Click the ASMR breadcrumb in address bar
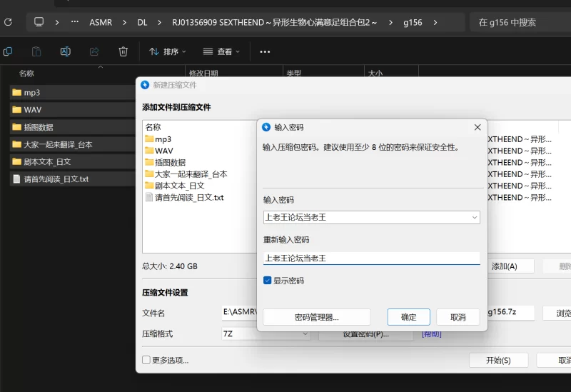The image size is (571, 392). click(101, 22)
